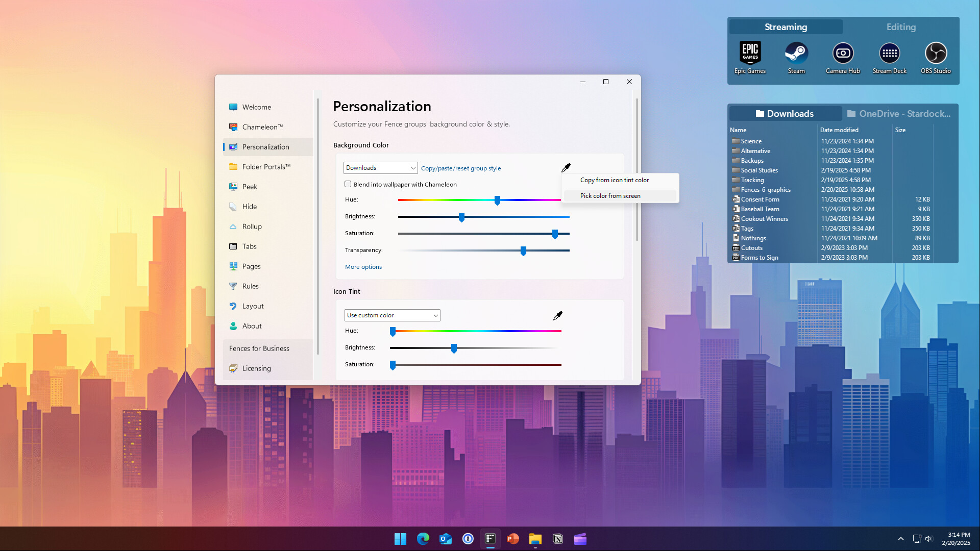Open the Use custom color dropdown

pyautogui.click(x=391, y=315)
